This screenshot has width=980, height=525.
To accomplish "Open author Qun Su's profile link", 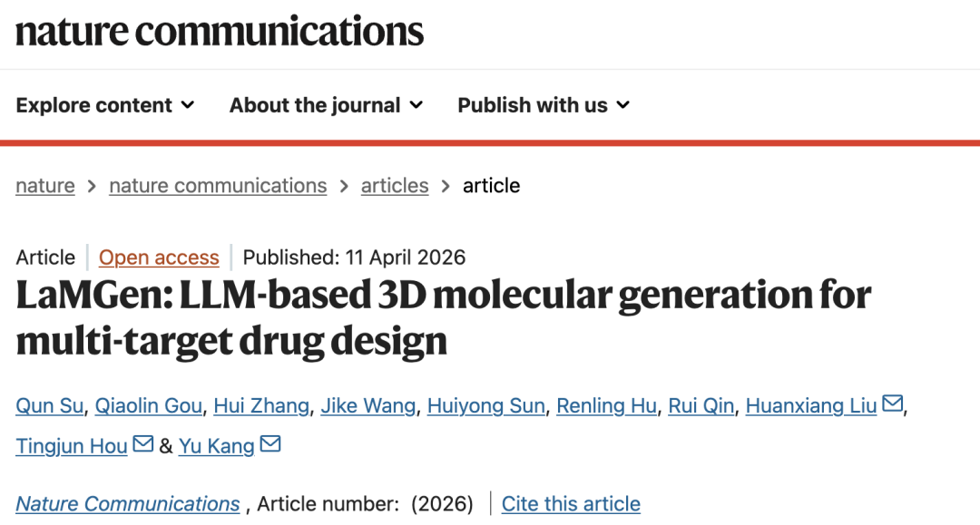I will (x=50, y=405).
